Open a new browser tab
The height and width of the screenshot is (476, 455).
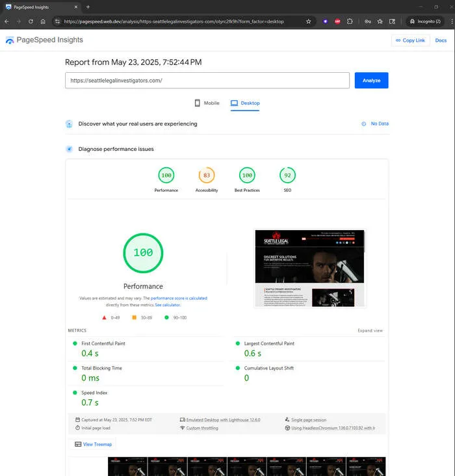(x=88, y=7)
